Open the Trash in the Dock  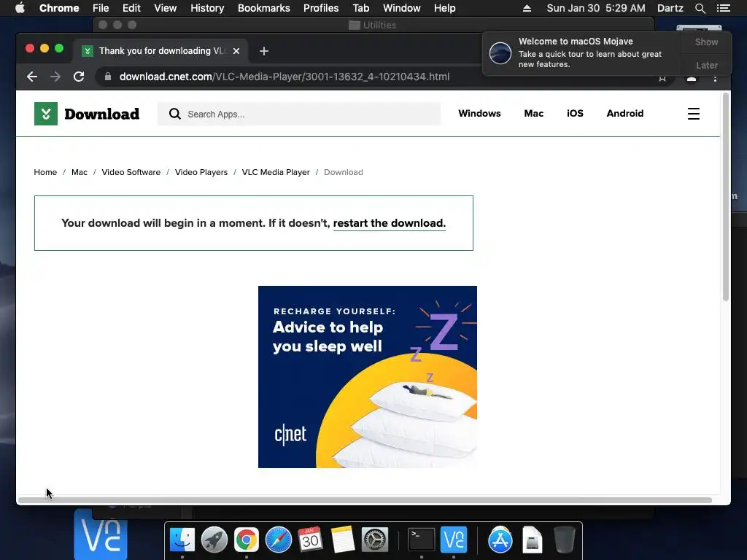point(565,540)
